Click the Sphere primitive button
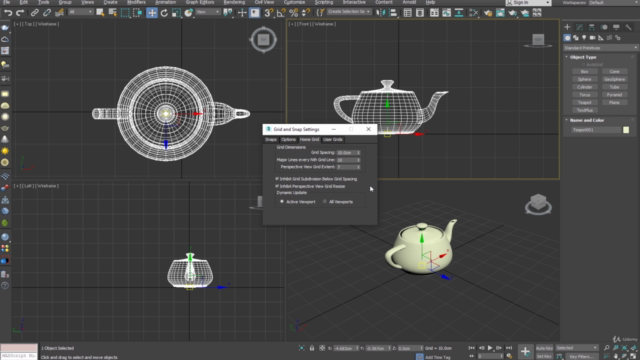This screenshot has width=640, height=360. tap(584, 79)
